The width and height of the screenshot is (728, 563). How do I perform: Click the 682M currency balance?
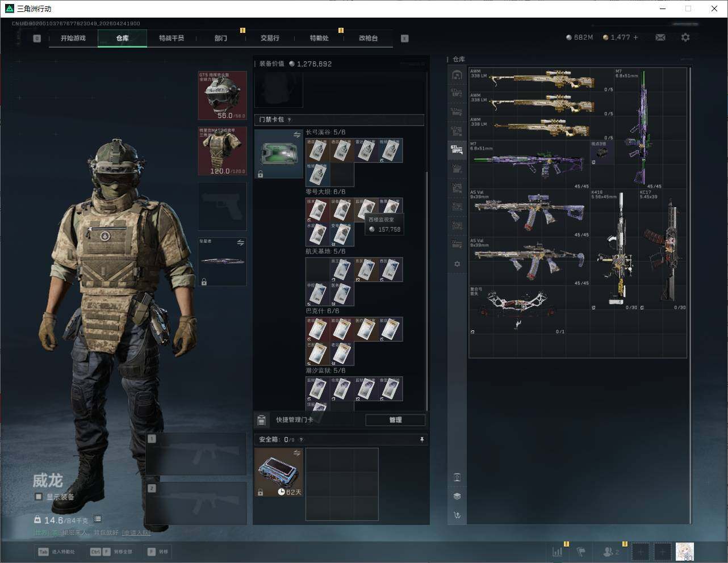579,37
